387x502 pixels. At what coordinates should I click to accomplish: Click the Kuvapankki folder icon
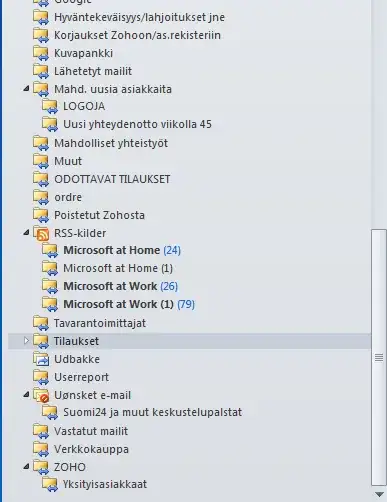[x=41, y=53]
